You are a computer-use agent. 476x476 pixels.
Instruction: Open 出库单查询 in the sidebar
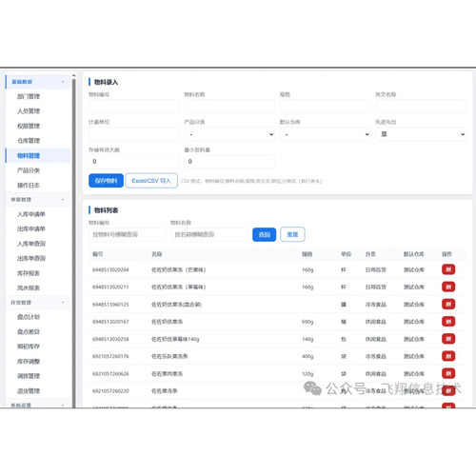coord(31,258)
